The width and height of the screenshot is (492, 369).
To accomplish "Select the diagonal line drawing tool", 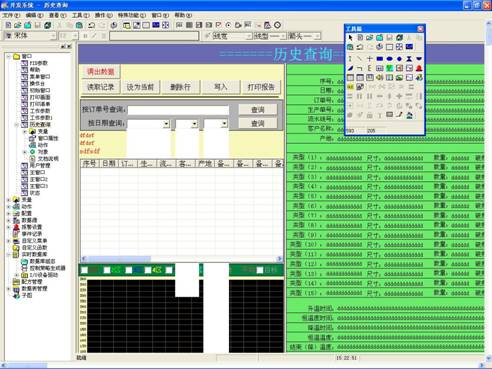I will pyautogui.click(x=360, y=59).
